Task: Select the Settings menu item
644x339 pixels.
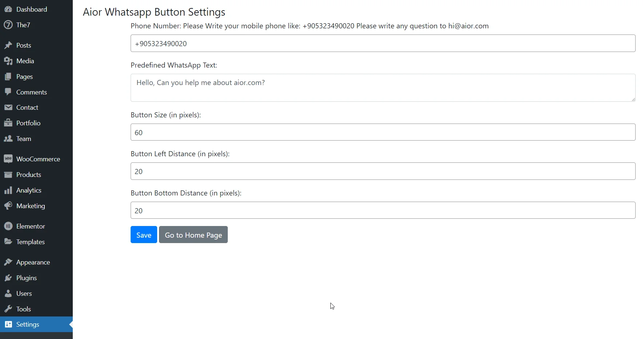Action: pos(36,324)
